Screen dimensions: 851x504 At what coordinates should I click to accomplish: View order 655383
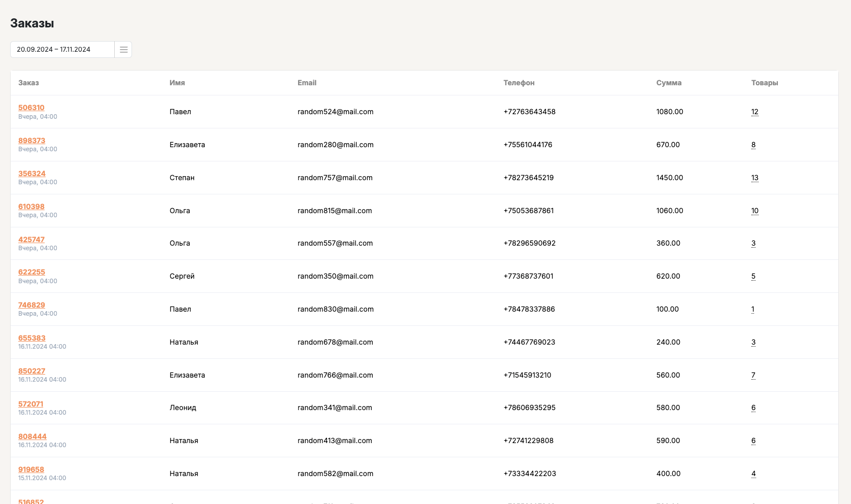(32, 338)
